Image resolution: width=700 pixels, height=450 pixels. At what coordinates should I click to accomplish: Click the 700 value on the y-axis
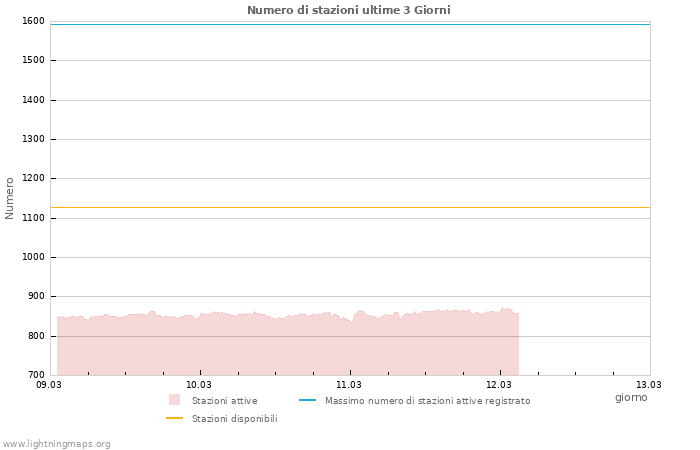35,375
